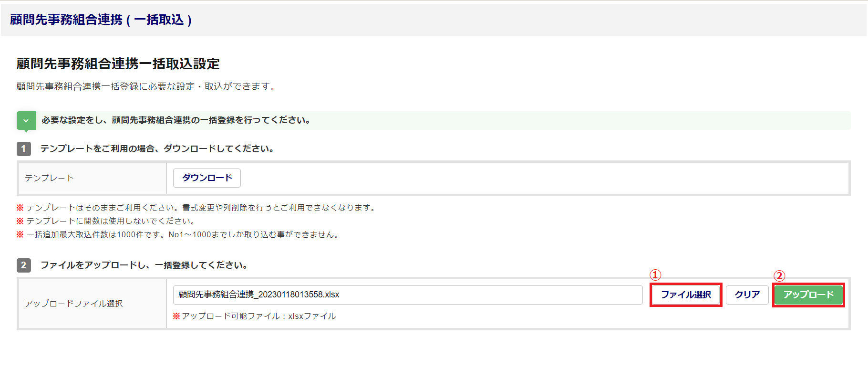Screen dimensions: 868x369
Task: Click the 顧問先事務組合連携（一括取込）page header title
Action: pyautogui.click(x=101, y=20)
